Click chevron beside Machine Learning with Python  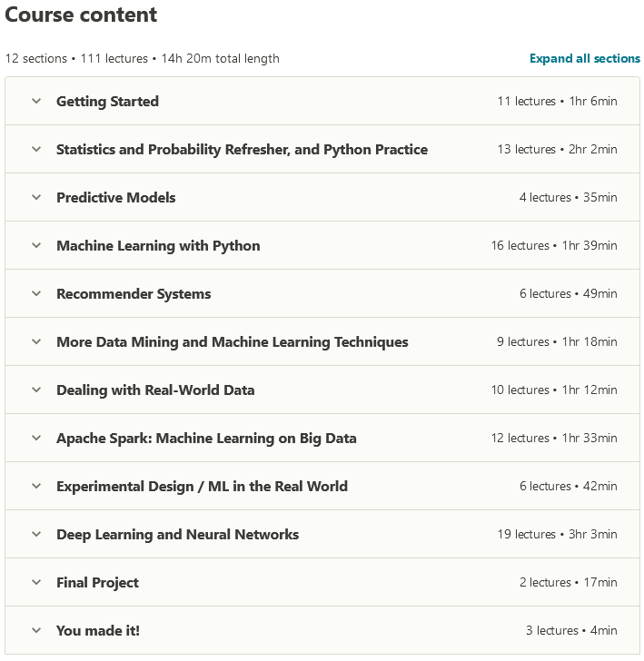coord(36,245)
